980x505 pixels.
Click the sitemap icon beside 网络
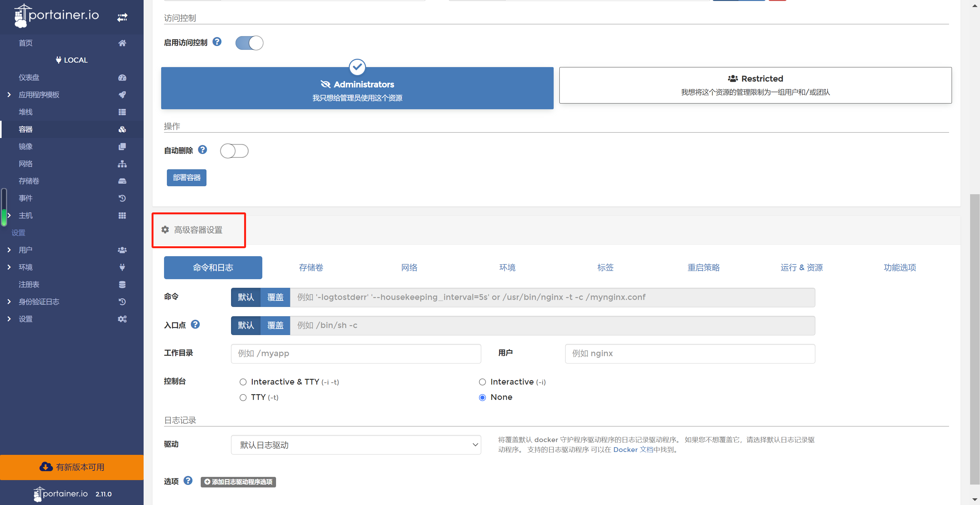point(122,164)
